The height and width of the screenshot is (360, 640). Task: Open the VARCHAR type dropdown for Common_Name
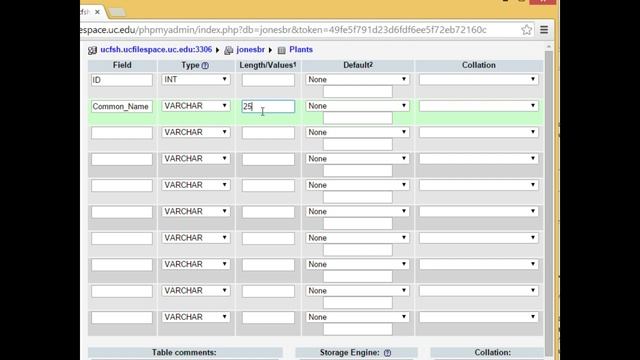click(196, 106)
